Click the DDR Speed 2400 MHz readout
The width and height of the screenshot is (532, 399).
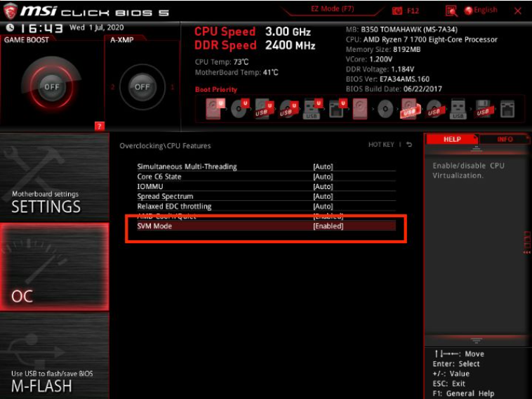coord(255,45)
